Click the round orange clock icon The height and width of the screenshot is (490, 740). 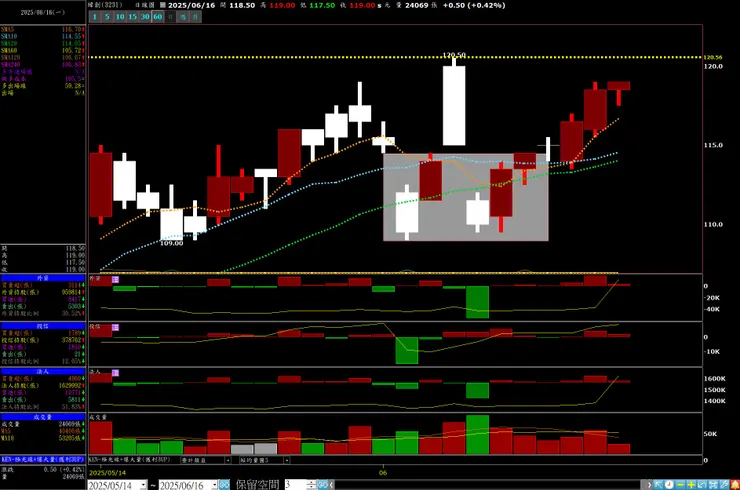click(x=669, y=485)
